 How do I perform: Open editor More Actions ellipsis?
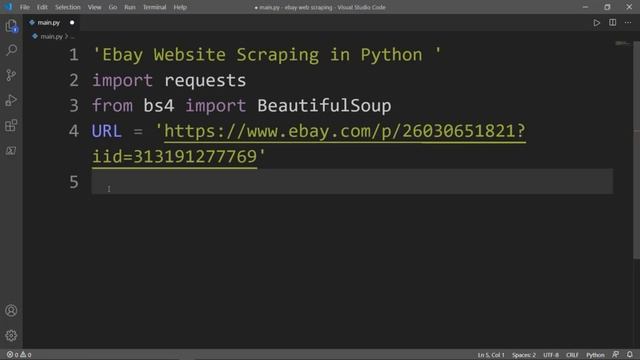pos(628,23)
